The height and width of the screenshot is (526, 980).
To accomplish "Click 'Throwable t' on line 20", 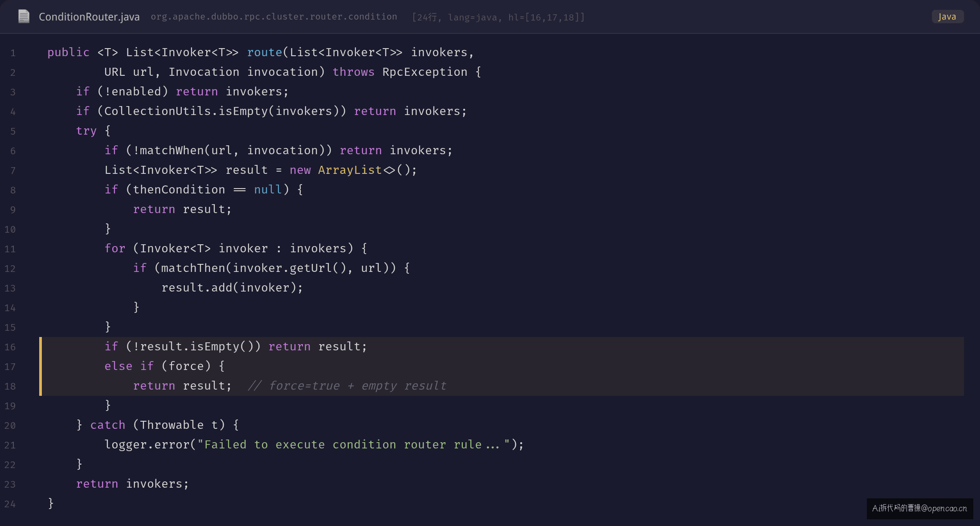I will pos(179,425).
